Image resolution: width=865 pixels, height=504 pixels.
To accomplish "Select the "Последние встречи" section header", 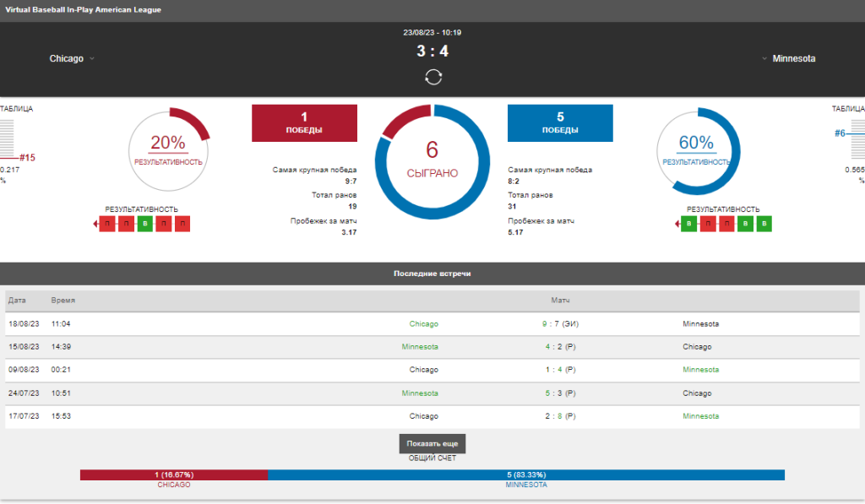I will pos(432,274).
